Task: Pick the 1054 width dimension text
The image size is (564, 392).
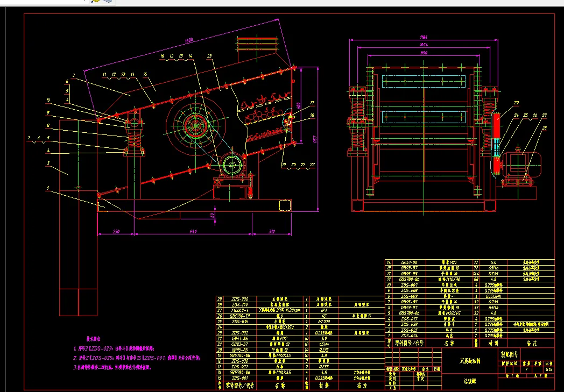Action: click(424, 45)
